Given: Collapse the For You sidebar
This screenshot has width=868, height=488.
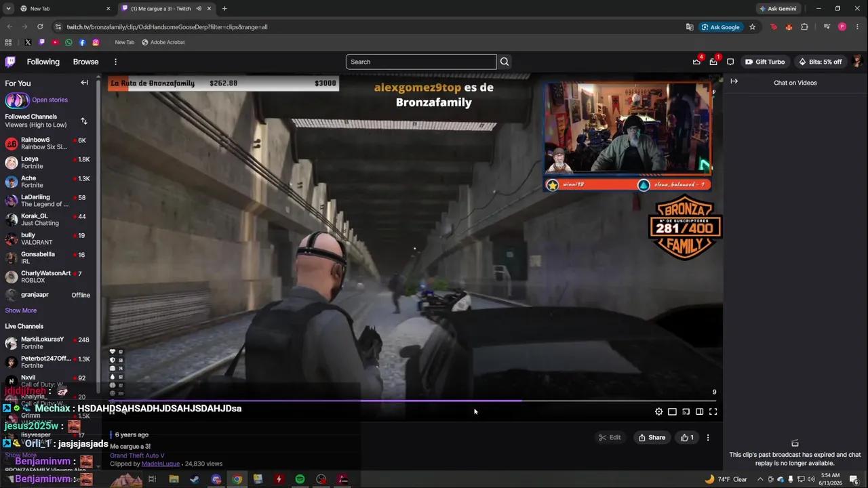Looking at the screenshot, I should (84, 83).
